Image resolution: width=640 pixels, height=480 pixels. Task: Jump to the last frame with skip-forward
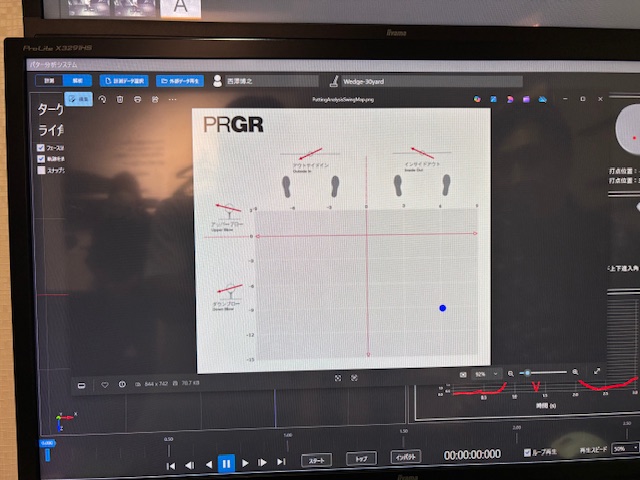281,461
